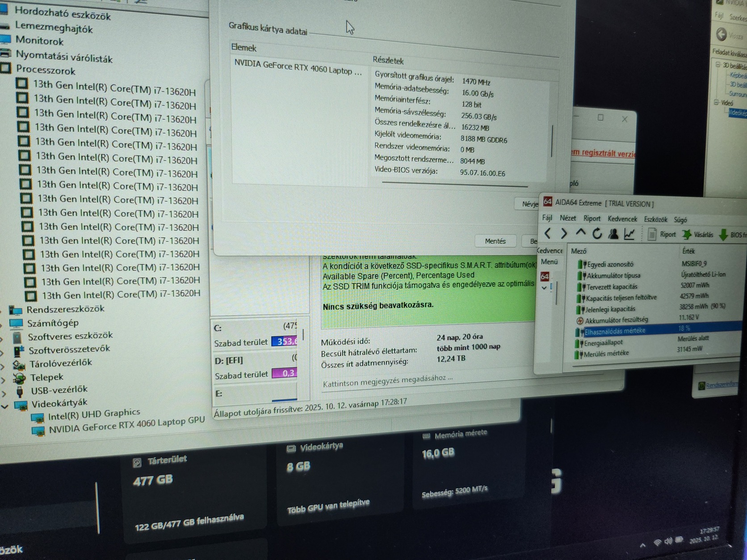Screen dimensions: 747x560
Task: Click the Intel(R) UHD Graphics adapter icon
Action: pos(37,418)
